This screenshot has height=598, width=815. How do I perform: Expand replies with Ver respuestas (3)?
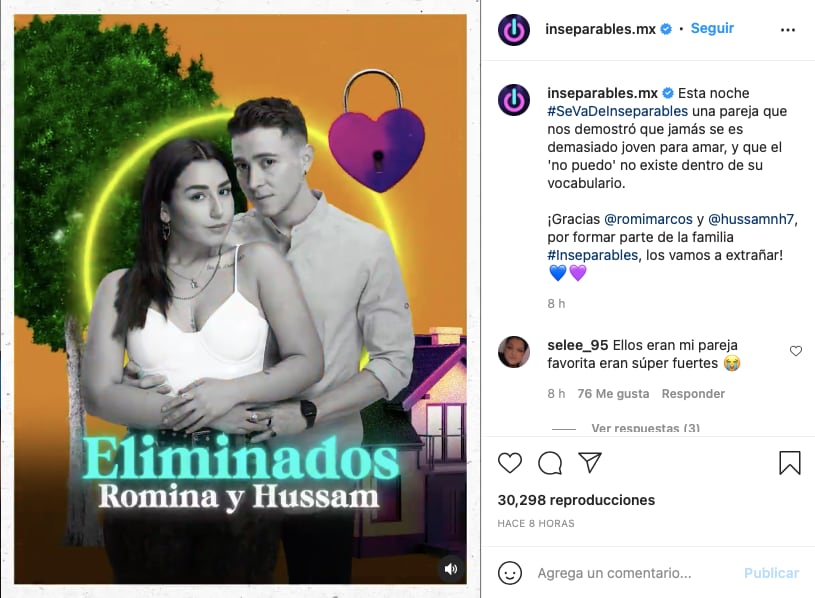click(x=645, y=429)
